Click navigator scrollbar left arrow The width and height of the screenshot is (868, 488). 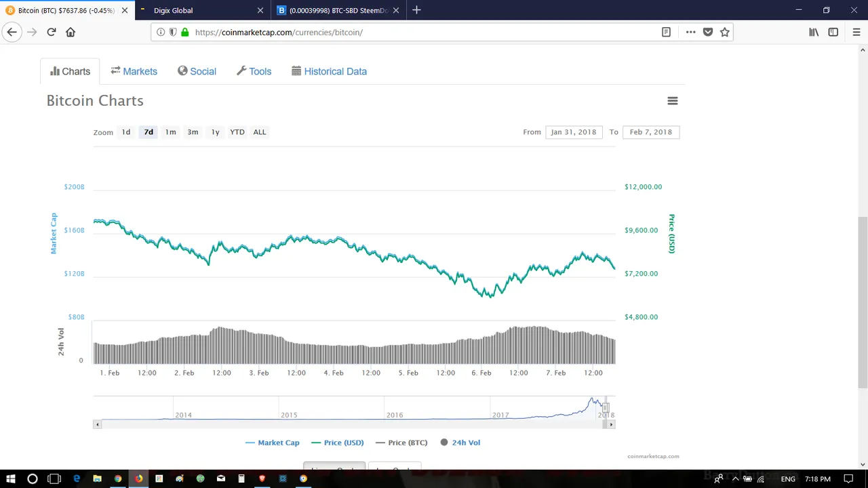97,424
